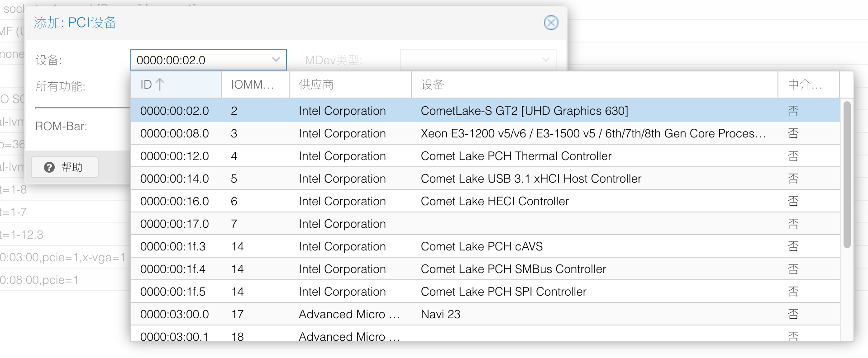The image size is (868, 358).
Task: Click Comet Lake PCH Thermal Controller
Action: (x=516, y=156)
